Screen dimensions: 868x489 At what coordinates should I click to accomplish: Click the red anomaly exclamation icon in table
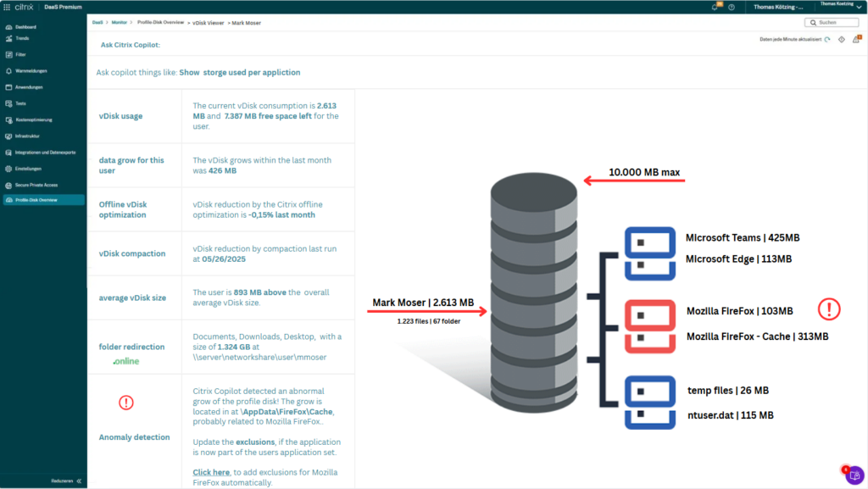[126, 403]
